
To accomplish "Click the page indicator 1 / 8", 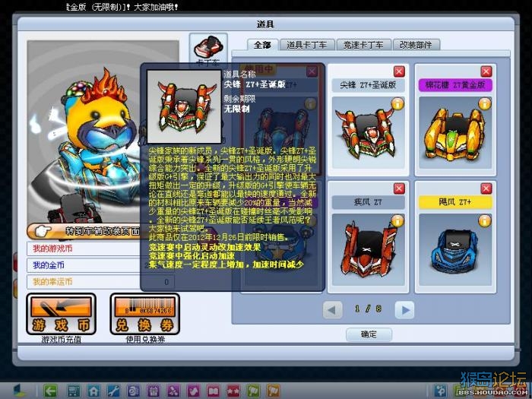I will coord(368,309).
